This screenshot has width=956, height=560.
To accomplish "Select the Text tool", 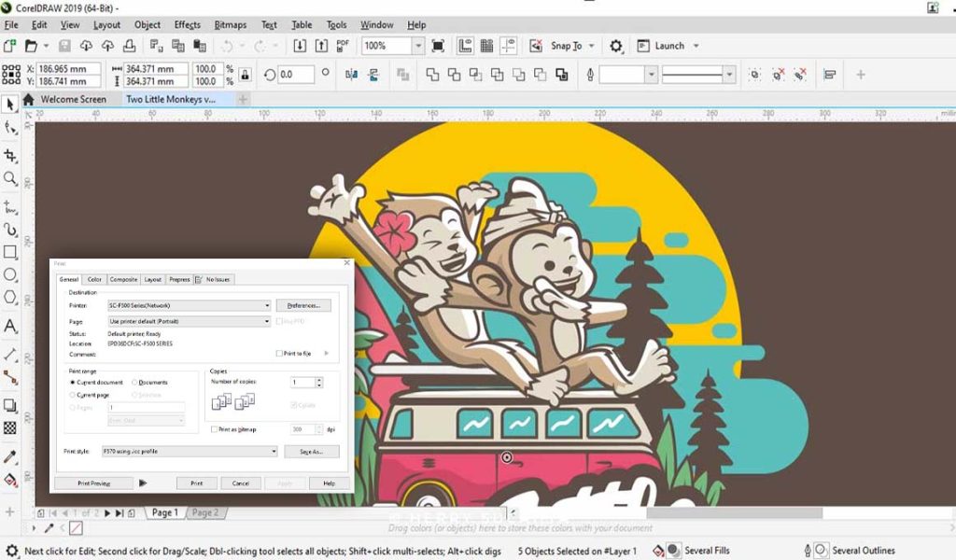I will point(9,326).
